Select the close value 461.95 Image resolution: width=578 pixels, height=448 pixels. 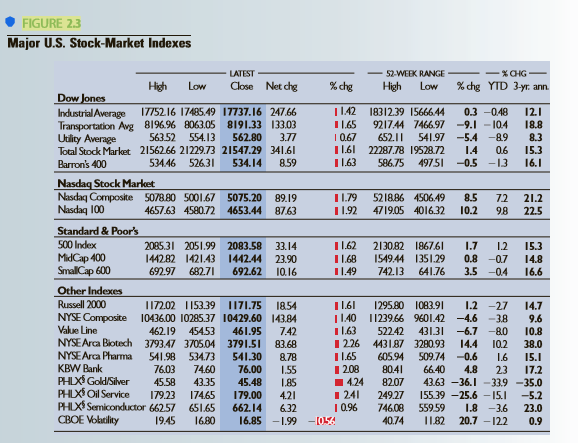(247, 331)
